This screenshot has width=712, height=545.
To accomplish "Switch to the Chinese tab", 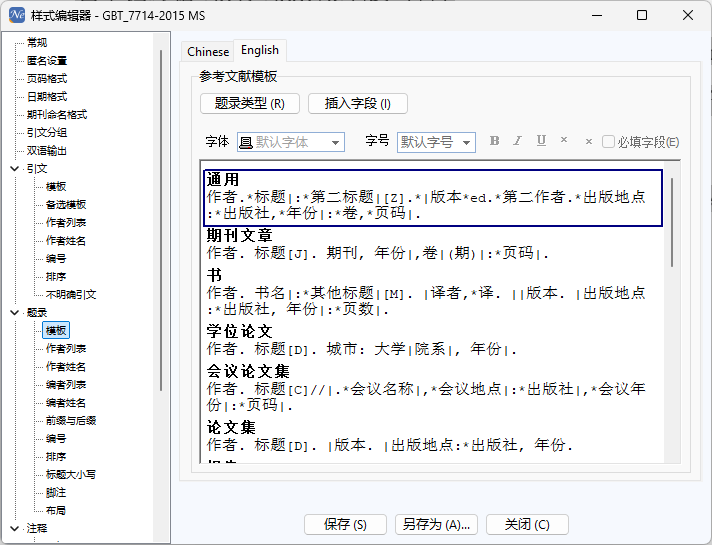I will pyautogui.click(x=208, y=51).
